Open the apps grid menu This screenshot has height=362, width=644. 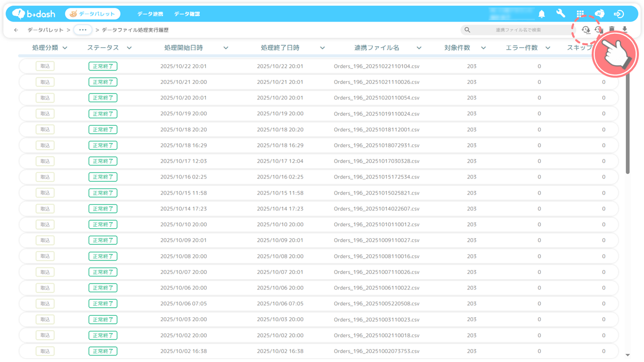coord(580,14)
